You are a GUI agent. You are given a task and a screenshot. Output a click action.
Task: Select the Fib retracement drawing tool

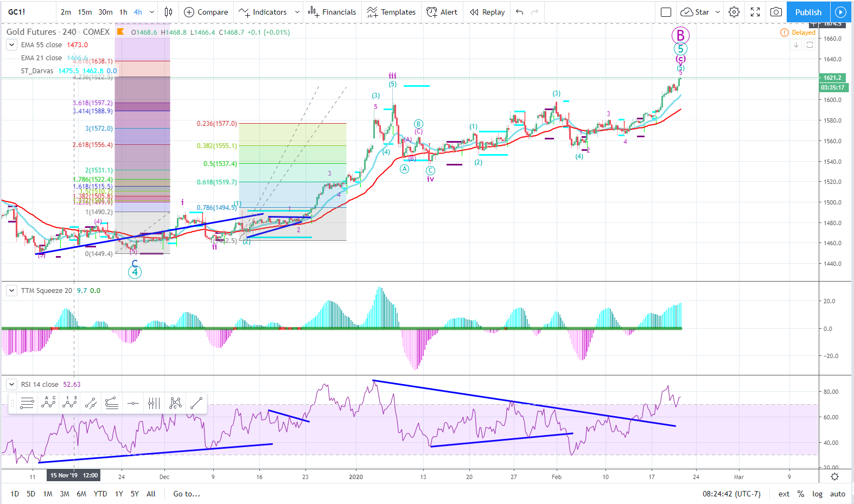point(27,403)
